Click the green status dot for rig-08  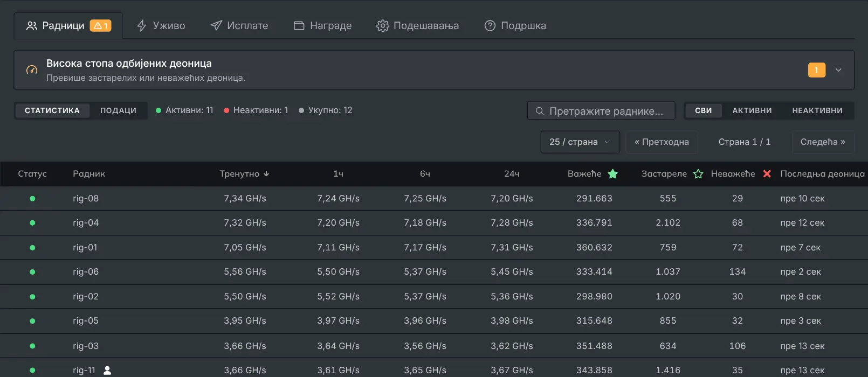pos(32,199)
